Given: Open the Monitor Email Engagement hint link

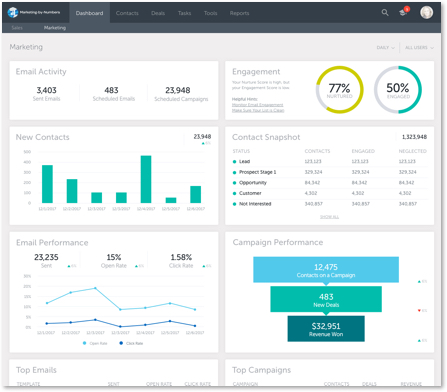Looking at the screenshot, I should coord(257,105).
